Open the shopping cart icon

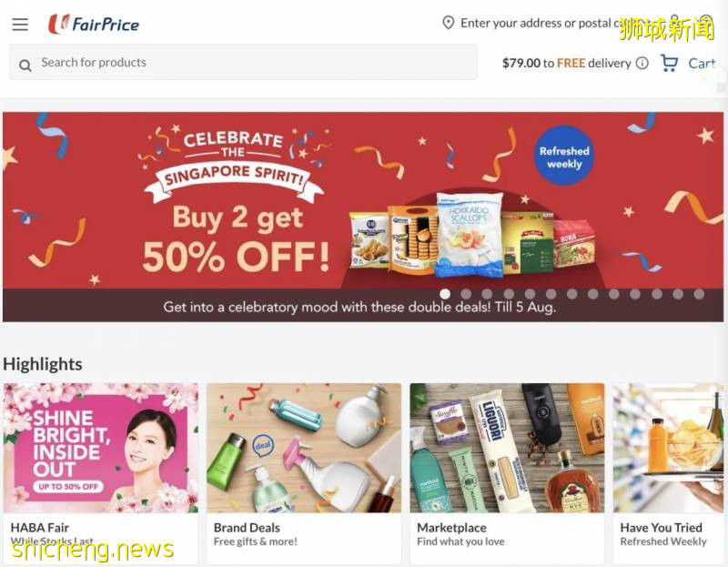[669, 63]
